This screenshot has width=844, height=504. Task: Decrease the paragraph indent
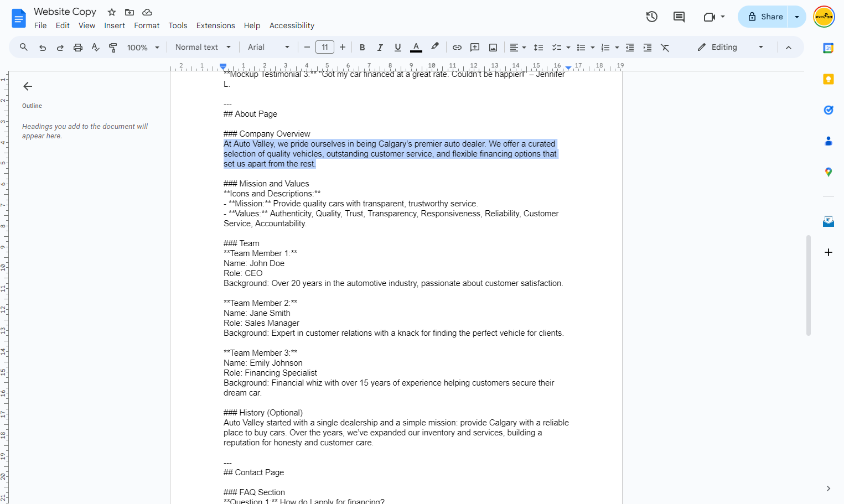pyautogui.click(x=630, y=48)
